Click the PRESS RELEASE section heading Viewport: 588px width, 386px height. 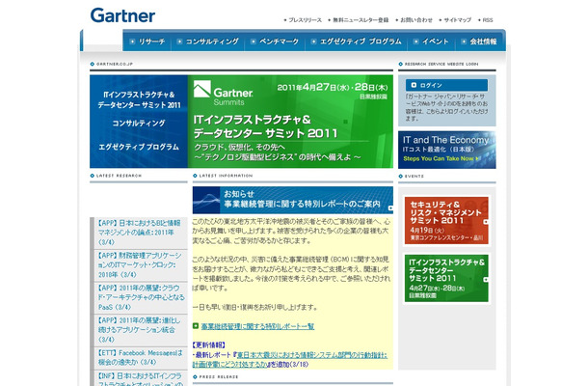point(219,377)
